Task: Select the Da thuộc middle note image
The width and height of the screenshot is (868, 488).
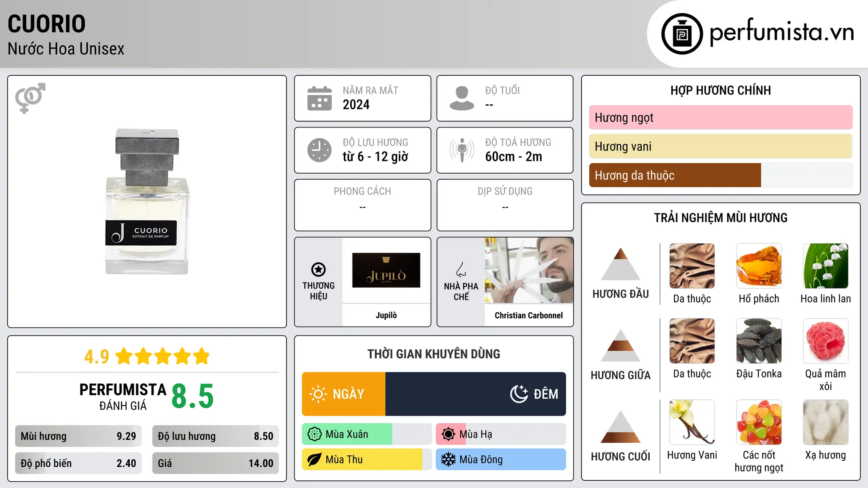Action: tap(692, 341)
